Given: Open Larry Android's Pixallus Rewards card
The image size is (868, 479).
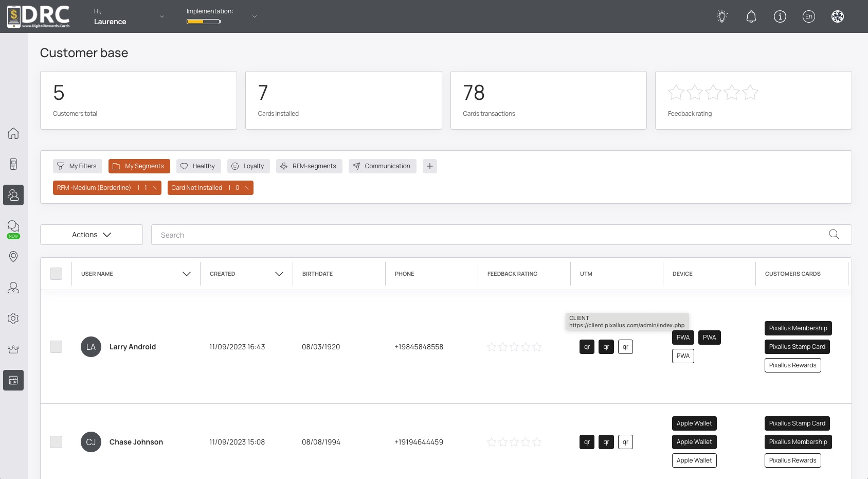Looking at the screenshot, I should coord(793,365).
